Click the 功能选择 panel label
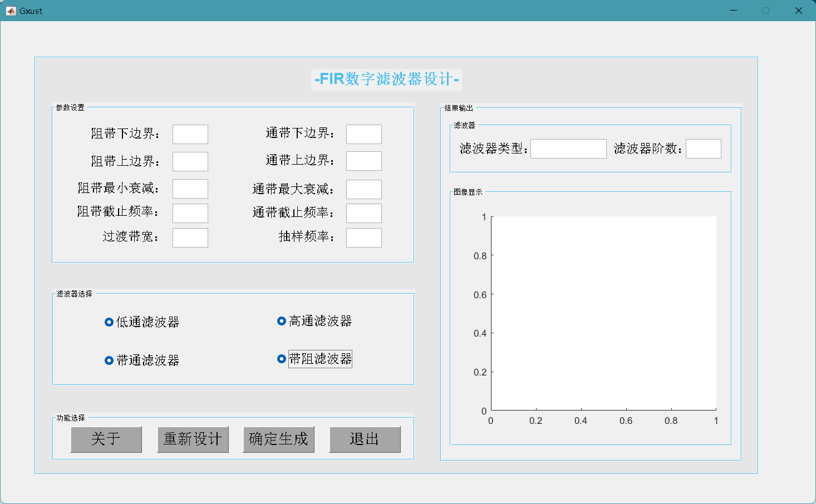816x504 pixels. pyautogui.click(x=71, y=418)
